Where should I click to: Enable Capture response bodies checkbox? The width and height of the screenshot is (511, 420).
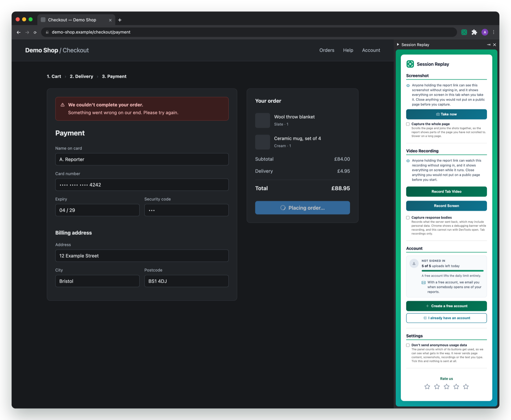tap(408, 218)
